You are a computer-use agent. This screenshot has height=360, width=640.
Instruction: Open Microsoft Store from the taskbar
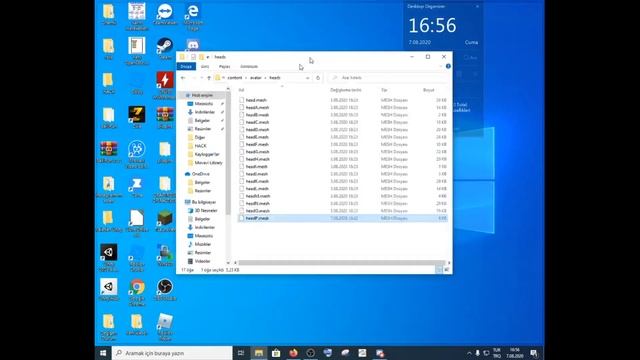coord(276,353)
